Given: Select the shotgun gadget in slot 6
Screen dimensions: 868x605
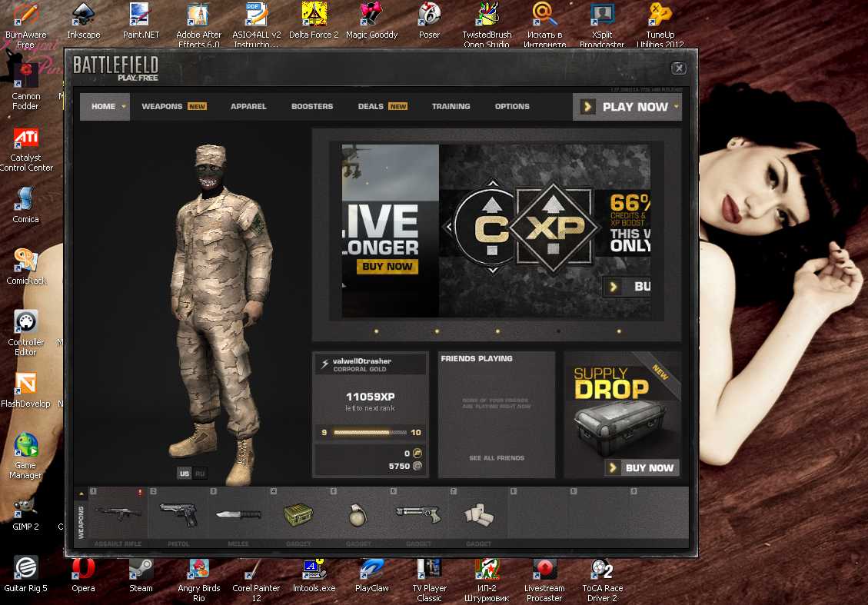Looking at the screenshot, I should [x=418, y=514].
